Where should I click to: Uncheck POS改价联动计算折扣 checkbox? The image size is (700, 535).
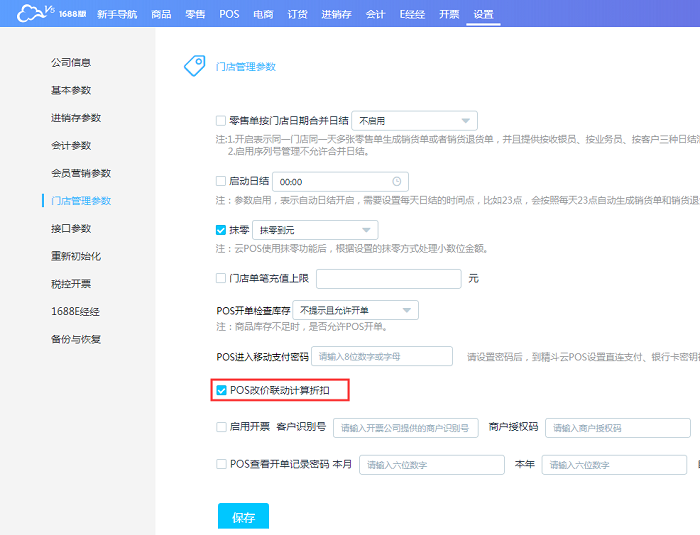pos(221,389)
